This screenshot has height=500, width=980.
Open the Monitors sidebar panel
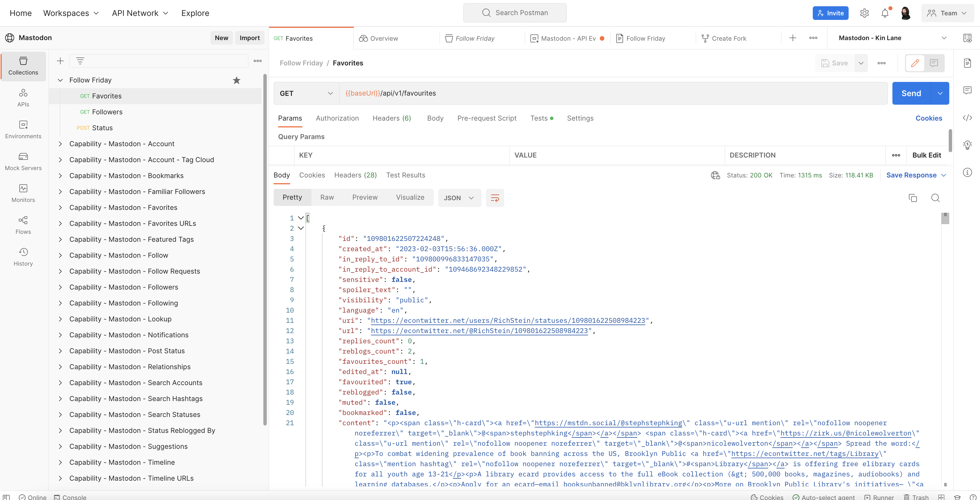pyautogui.click(x=23, y=193)
